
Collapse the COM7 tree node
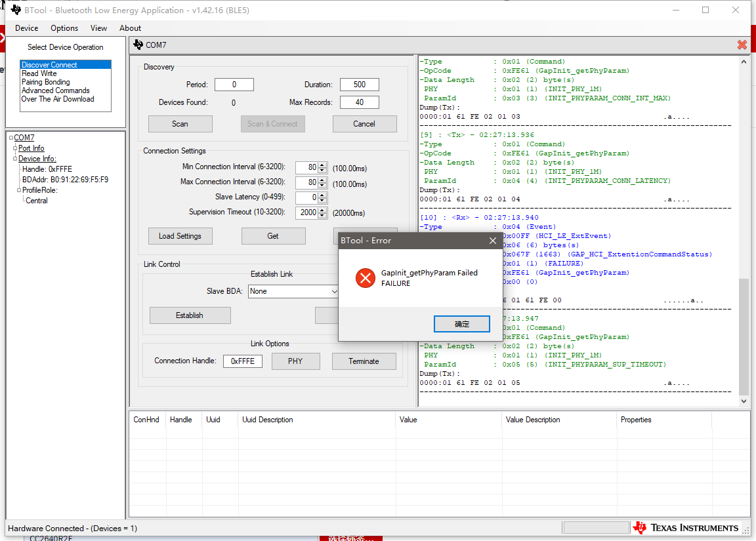pyautogui.click(x=11, y=138)
